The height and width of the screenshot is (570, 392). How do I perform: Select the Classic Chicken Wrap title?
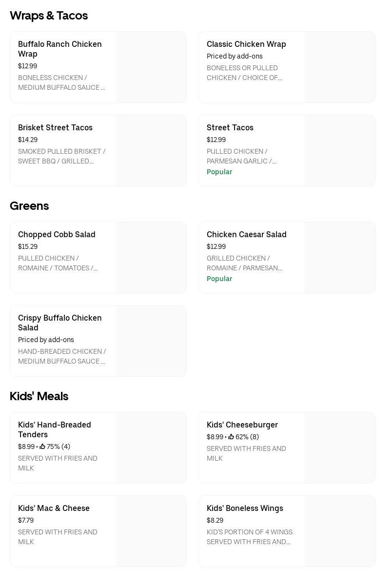coord(246,44)
